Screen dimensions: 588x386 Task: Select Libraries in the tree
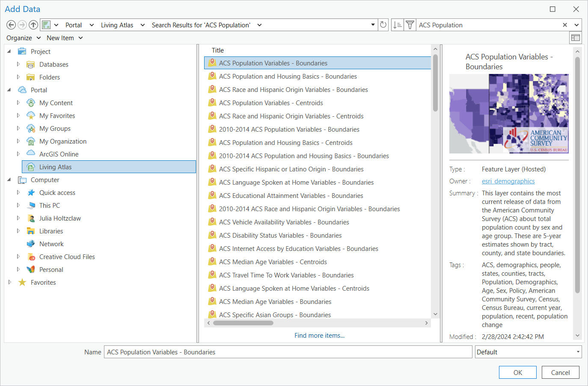(51, 231)
